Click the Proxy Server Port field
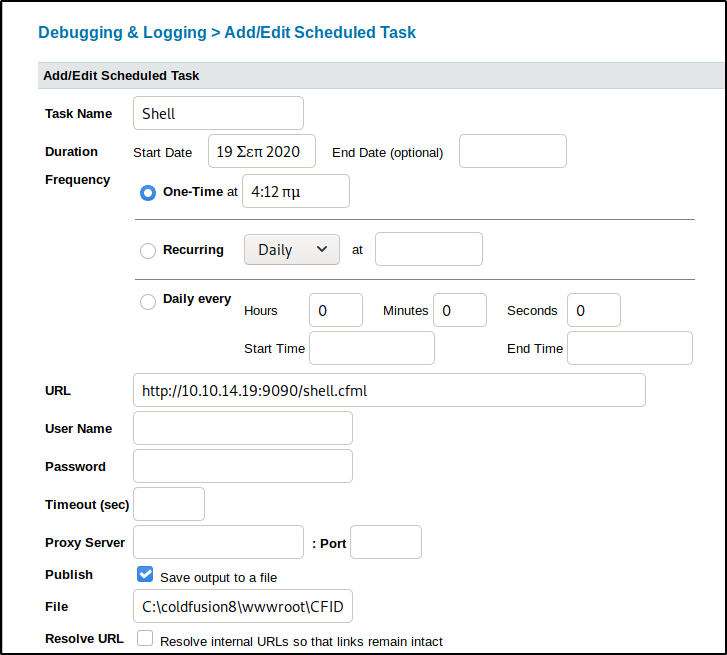This screenshot has width=727, height=655. point(386,542)
